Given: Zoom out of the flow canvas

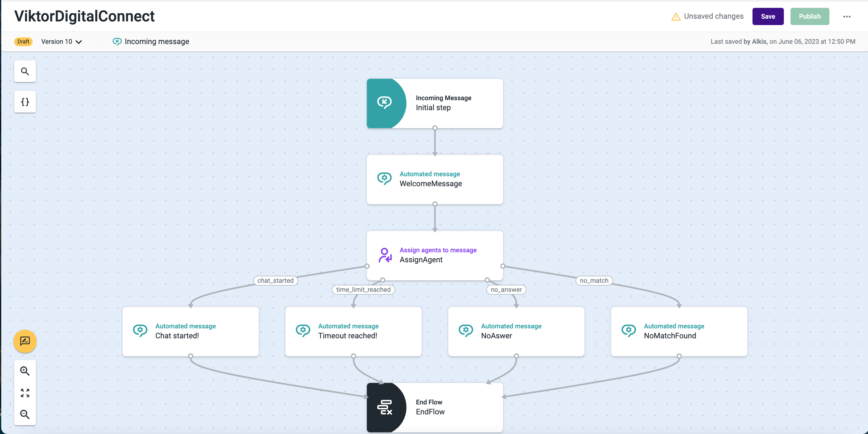Looking at the screenshot, I should [x=25, y=414].
